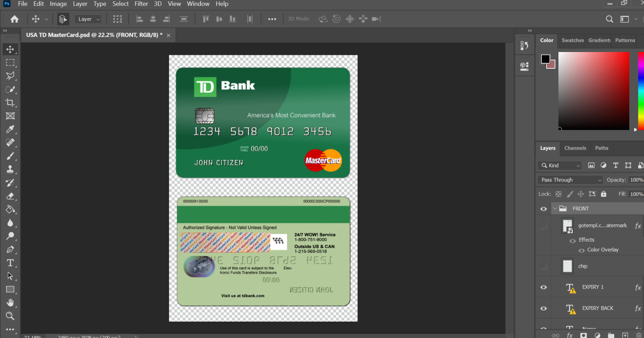This screenshot has width=644, height=338.
Task: Select the Hand tool
Action: point(10,303)
